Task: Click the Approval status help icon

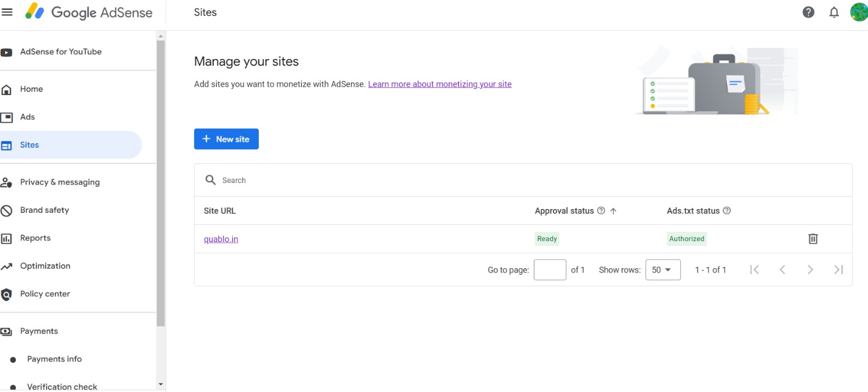Action: 601,211
